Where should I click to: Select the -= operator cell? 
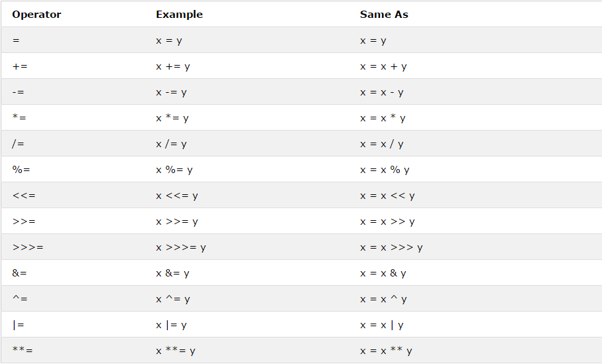[x=18, y=92]
